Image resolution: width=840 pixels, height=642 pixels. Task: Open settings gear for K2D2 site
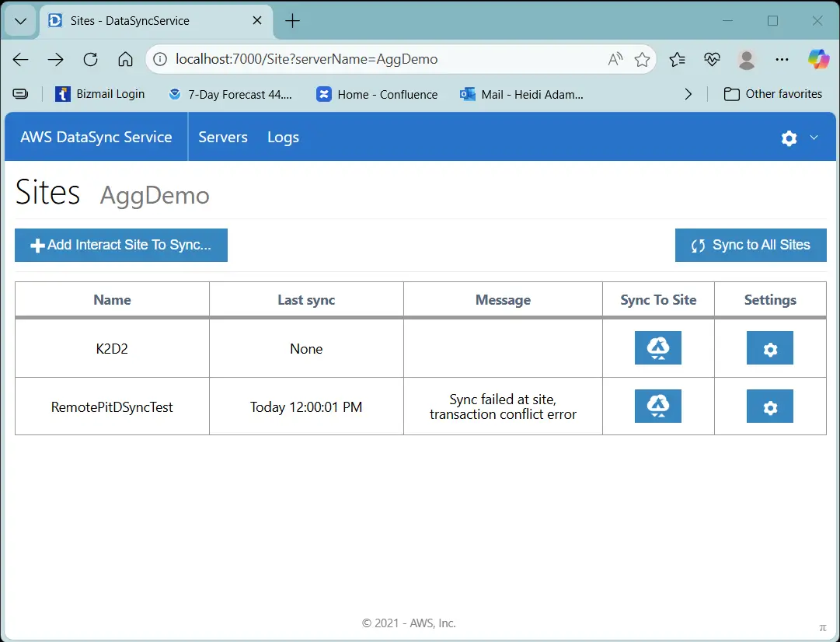click(x=769, y=348)
